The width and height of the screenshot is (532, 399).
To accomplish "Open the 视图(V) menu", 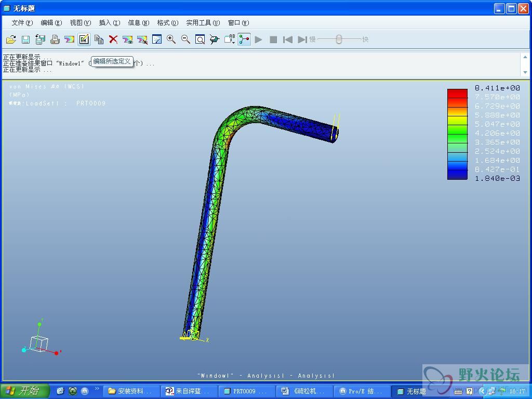I will click(x=81, y=23).
